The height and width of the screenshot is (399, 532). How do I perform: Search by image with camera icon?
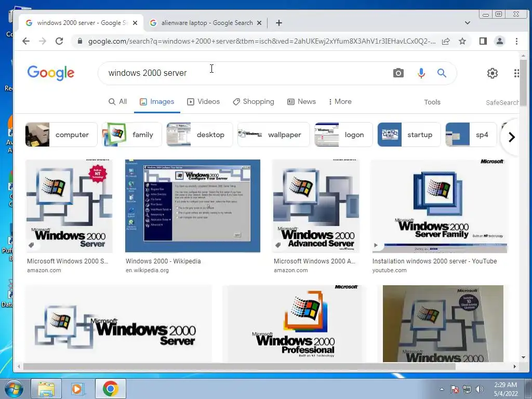(x=398, y=73)
